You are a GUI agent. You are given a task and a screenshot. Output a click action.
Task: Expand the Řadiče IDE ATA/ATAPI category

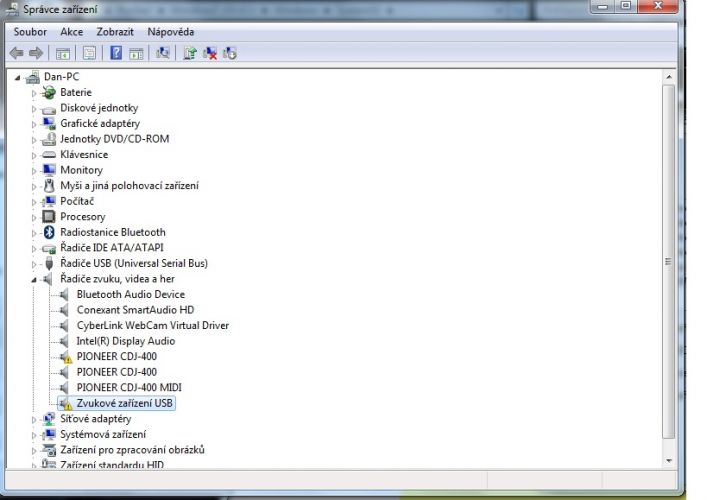34,248
